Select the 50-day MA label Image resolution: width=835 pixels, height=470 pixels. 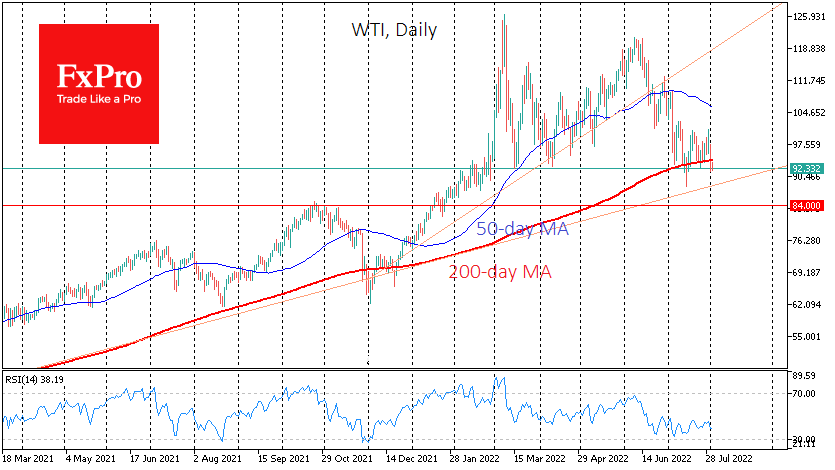521,230
